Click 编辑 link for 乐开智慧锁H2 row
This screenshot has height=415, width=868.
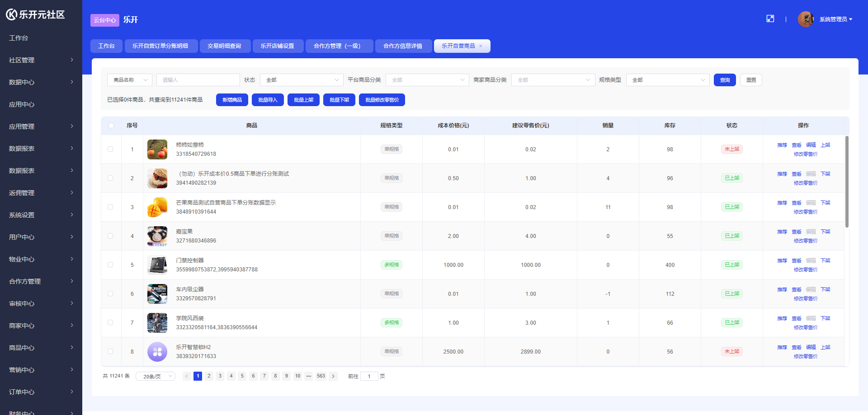coord(811,347)
